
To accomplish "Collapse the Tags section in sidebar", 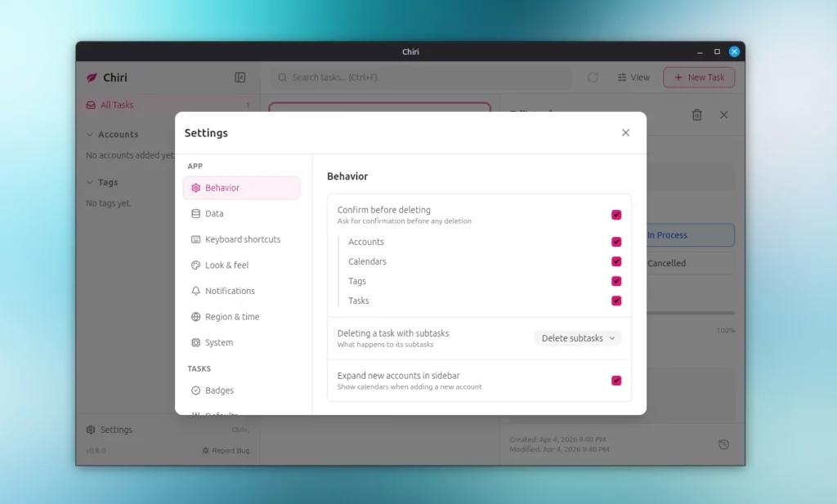I will tap(90, 183).
